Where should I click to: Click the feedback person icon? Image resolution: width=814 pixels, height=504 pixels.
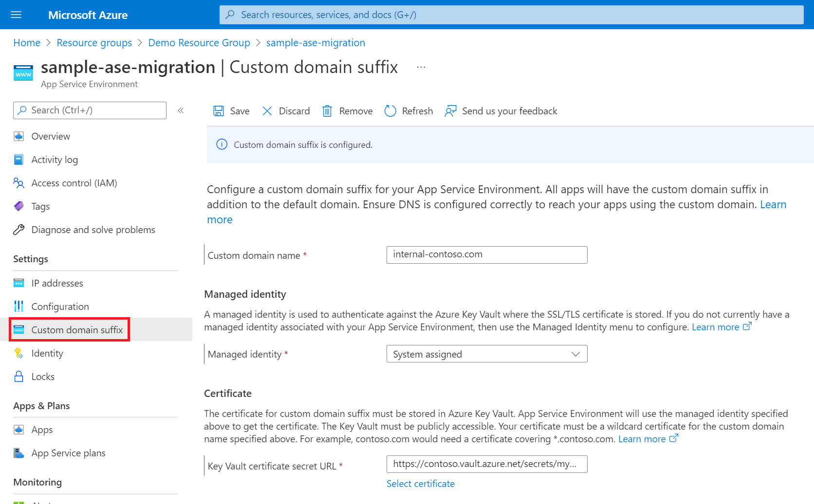pos(450,111)
